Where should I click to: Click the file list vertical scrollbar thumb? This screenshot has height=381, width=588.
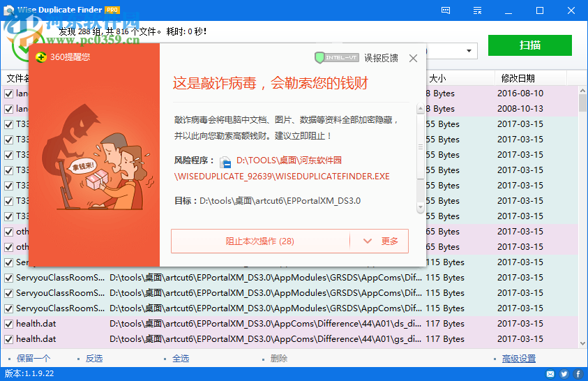click(582, 103)
